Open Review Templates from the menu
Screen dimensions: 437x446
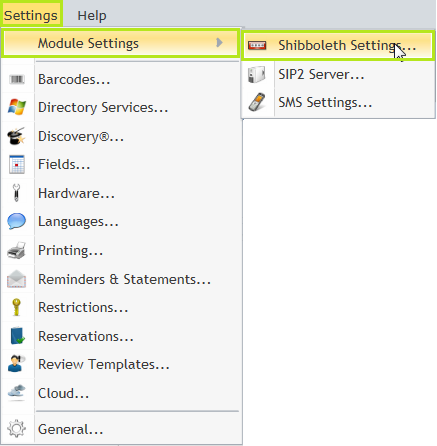coord(121,364)
